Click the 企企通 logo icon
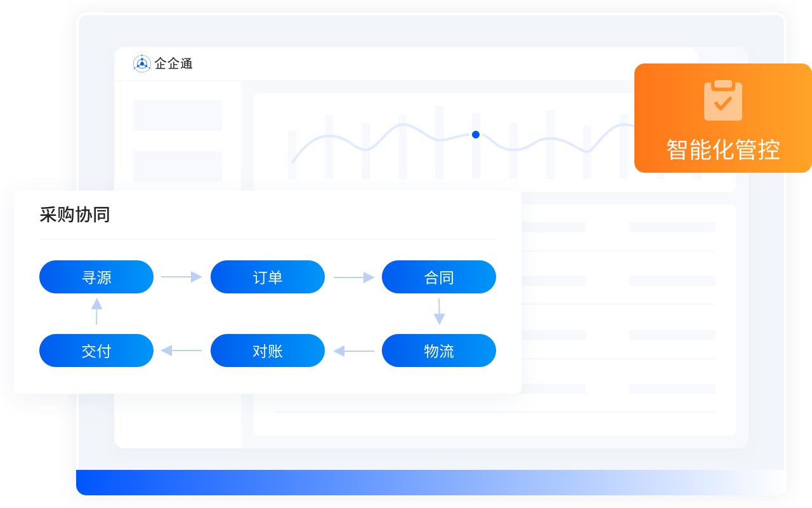The image size is (812, 508). (x=142, y=63)
